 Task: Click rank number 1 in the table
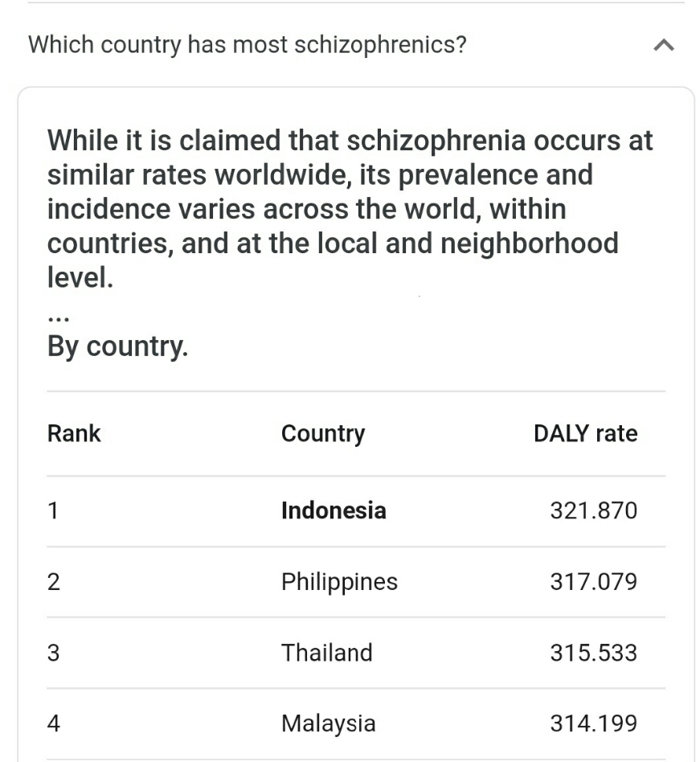(x=53, y=510)
